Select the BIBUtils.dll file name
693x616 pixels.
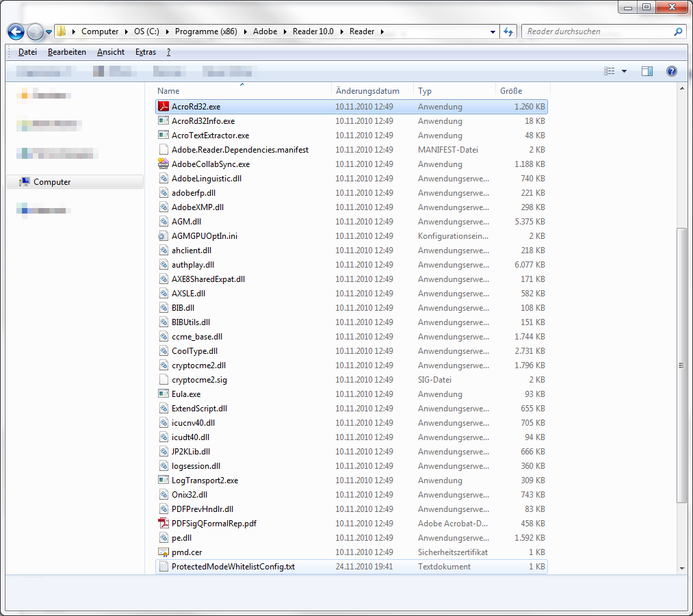click(191, 322)
